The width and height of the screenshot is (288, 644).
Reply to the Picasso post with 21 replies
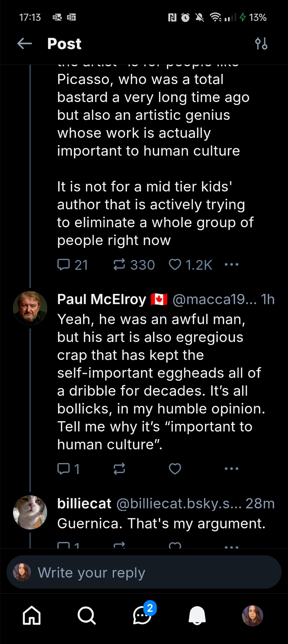point(64,265)
